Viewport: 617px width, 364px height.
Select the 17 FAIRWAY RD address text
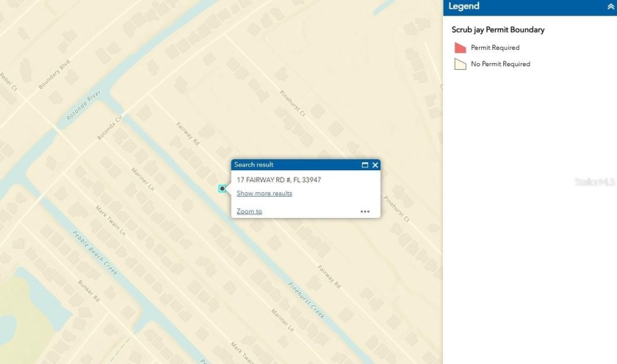pos(278,180)
